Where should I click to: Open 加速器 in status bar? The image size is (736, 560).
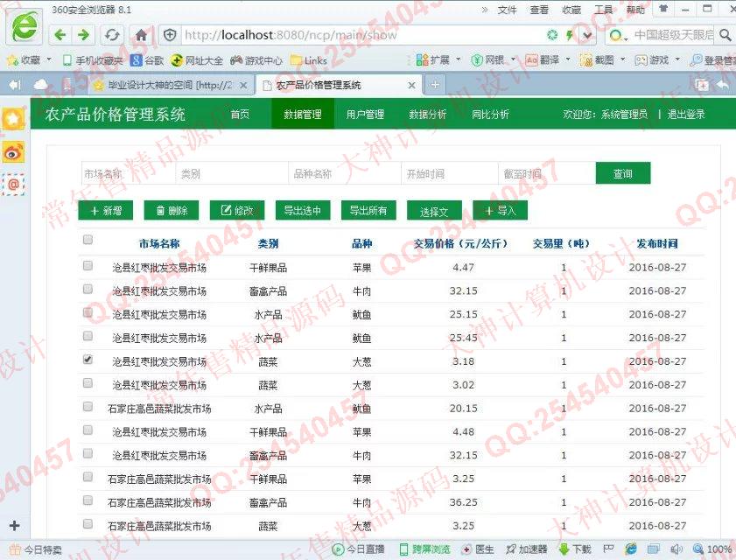pos(527,549)
